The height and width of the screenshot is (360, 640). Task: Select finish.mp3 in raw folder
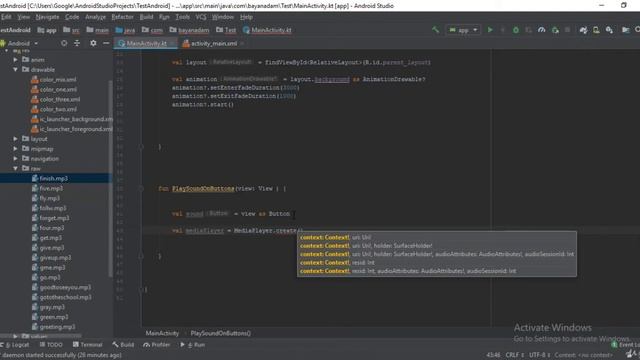tap(50, 178)
